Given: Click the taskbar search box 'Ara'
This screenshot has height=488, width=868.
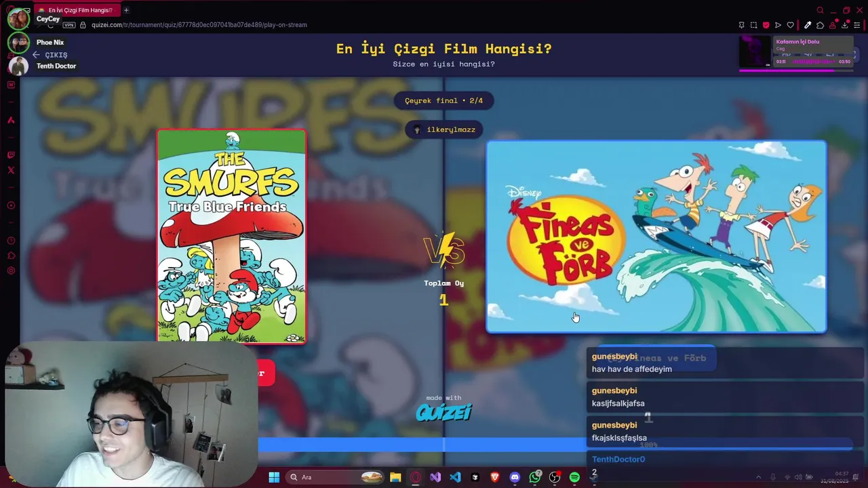Looking at the screenshot, I should [x=336, y=477].
